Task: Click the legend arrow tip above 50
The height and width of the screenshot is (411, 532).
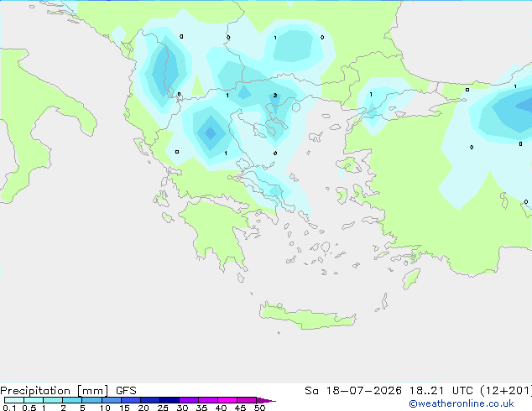Action: coord(266,400)
